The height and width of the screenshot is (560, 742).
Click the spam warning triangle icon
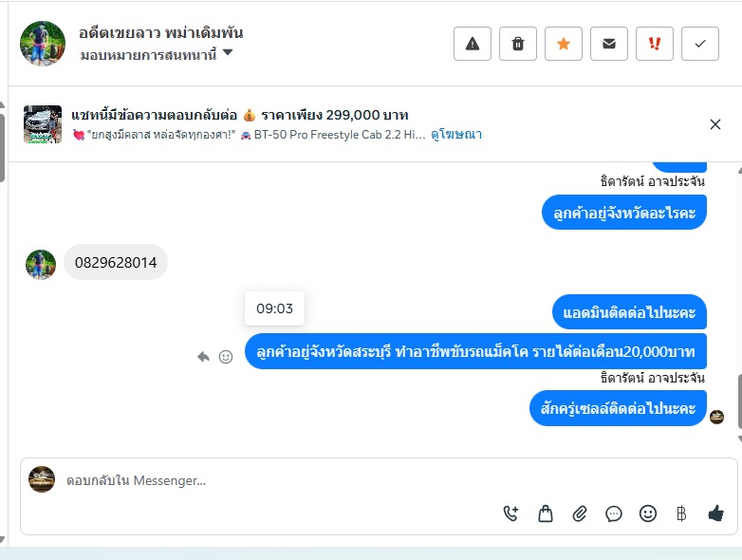(473, 44)
